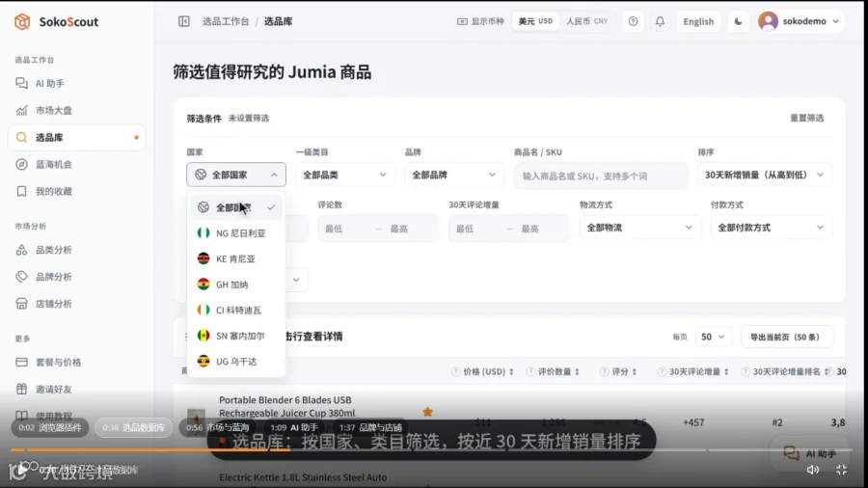The width and height of the screenshot is (868, 488).
Task: Jump to 0:02 浏览器插件 chapter
Action: [x=50, y=427]
